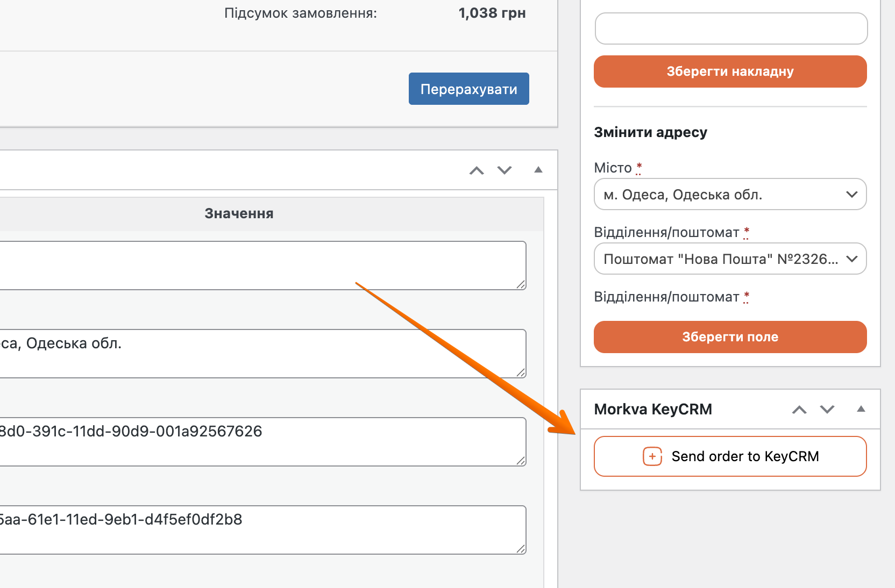The width and height of the screenshot is (895, 588).
Task: Click the textarea ending in 001a92567626
Action: click(x=258, y=442)
